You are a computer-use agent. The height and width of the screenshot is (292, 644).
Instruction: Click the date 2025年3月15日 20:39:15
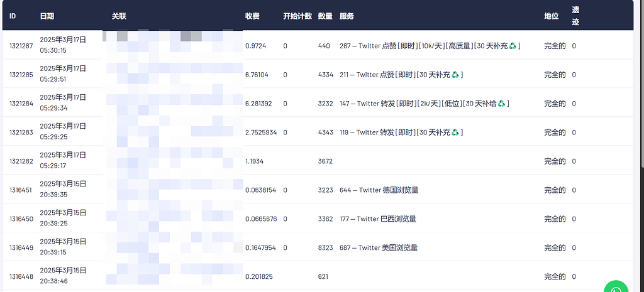coord(63,247)
